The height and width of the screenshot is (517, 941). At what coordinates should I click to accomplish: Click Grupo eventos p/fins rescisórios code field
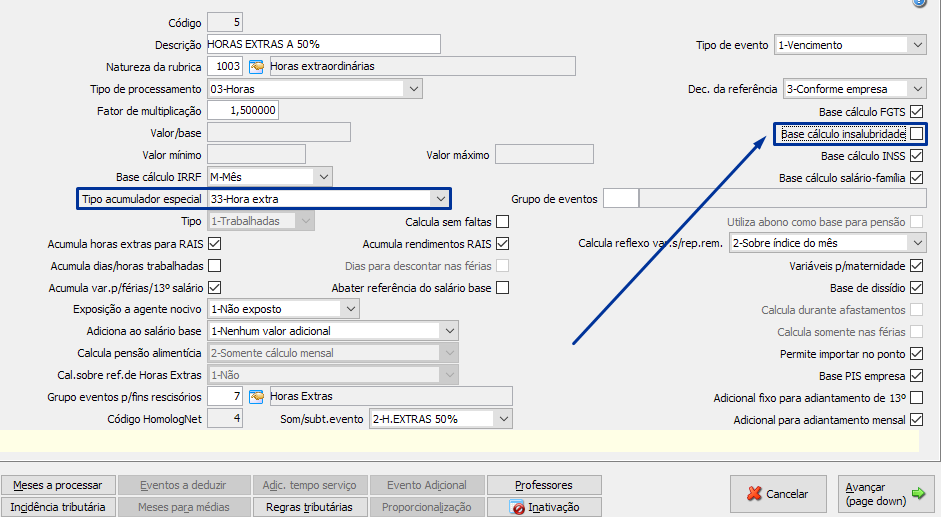224,396
